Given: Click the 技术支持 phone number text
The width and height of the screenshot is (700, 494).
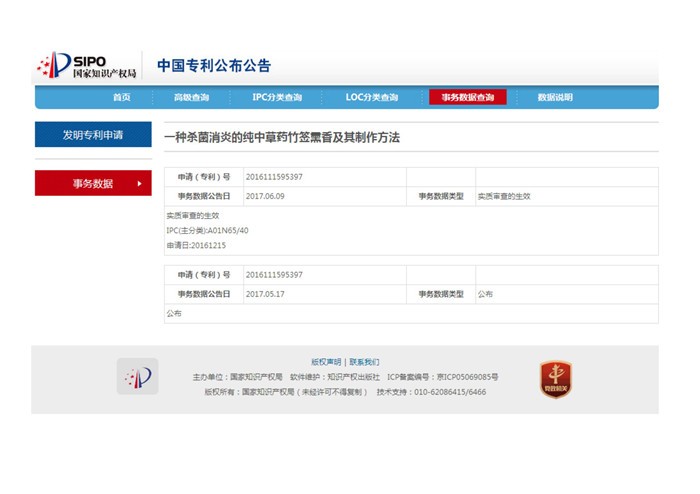Looking at the screenshot, I should (431, 392).
